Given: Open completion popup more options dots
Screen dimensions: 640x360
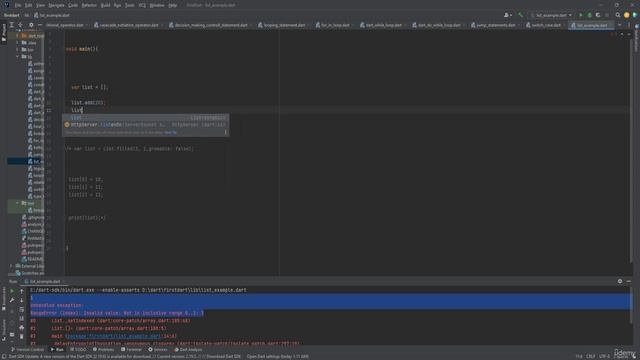Looking at the screenshot, I should [225, 132].
